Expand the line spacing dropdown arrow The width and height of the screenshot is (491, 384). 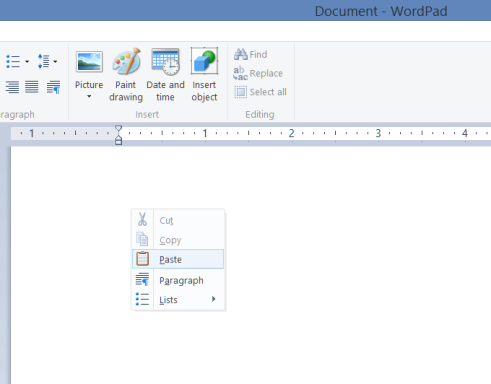coord(55,61)
